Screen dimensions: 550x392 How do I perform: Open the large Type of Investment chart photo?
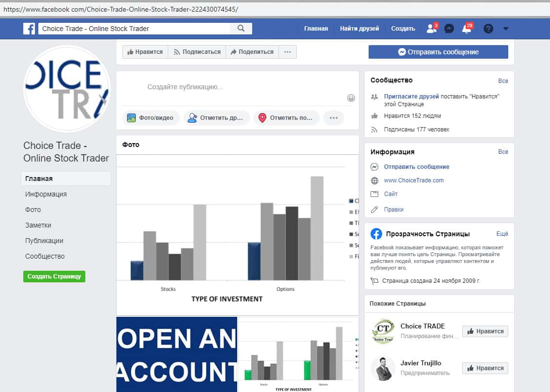click(x=238, y=235)
